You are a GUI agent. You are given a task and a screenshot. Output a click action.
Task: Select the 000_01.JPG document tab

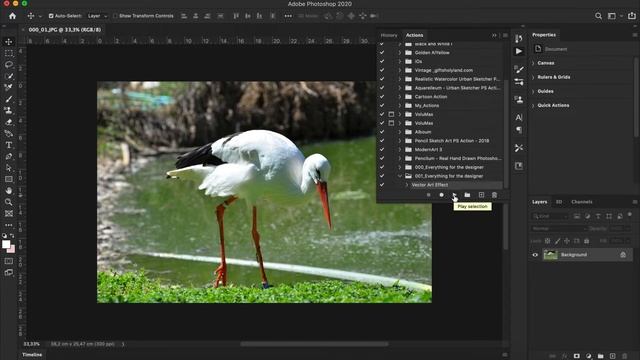64,30
